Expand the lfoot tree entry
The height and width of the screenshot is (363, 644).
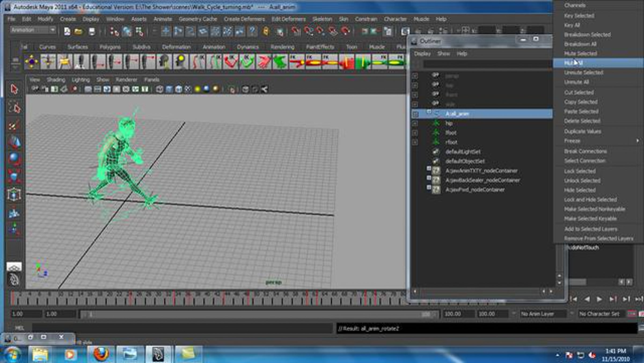pyautogui.click(x=415, y=133)
